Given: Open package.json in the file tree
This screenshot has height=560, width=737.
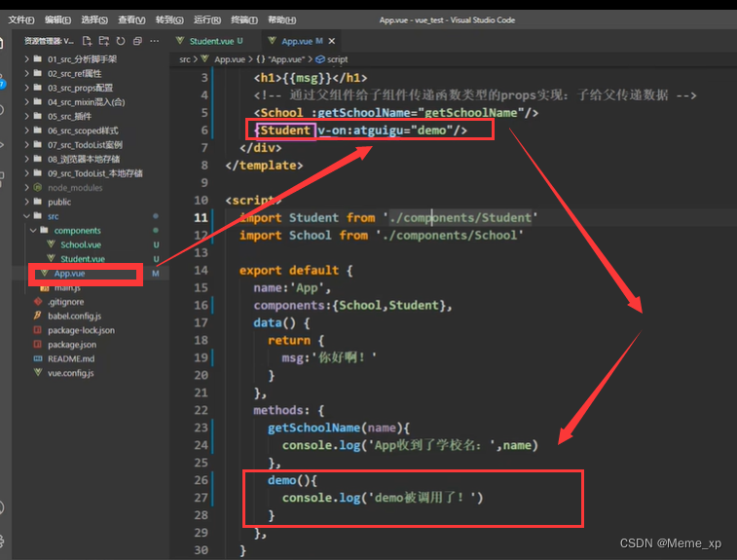Looking at the screenshot, I should click(x=72, y=345).
